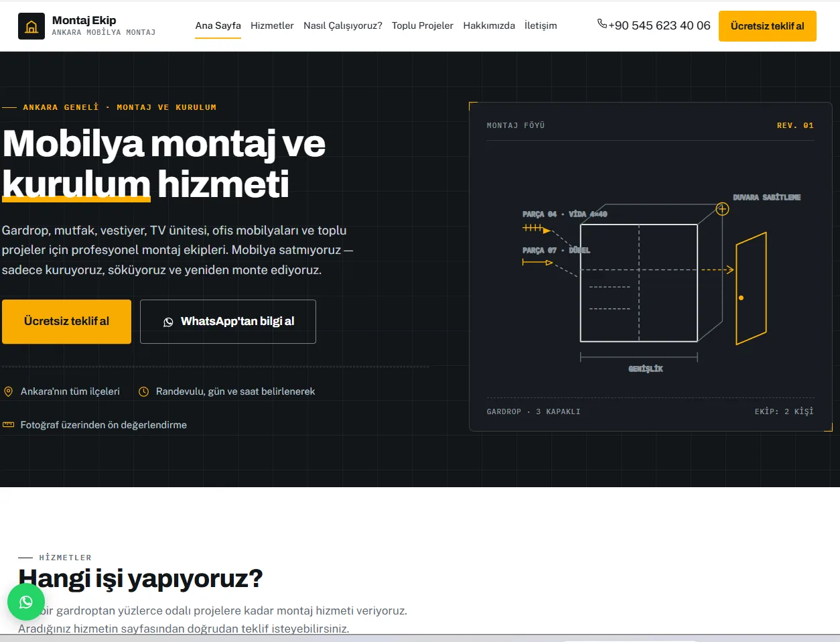Viewport: 840px width, 642px height.
Task: Click the header Ücretsiz teklif al button
Action: pyautogui.click(x=768, y=26)
